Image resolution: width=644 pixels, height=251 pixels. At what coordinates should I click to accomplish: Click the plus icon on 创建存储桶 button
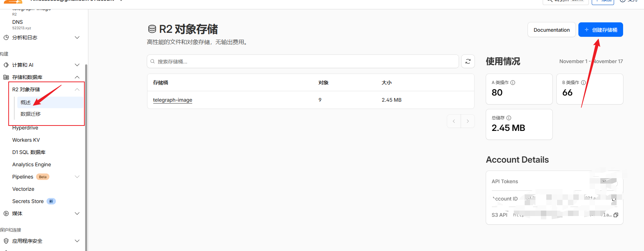coord(587,30)
